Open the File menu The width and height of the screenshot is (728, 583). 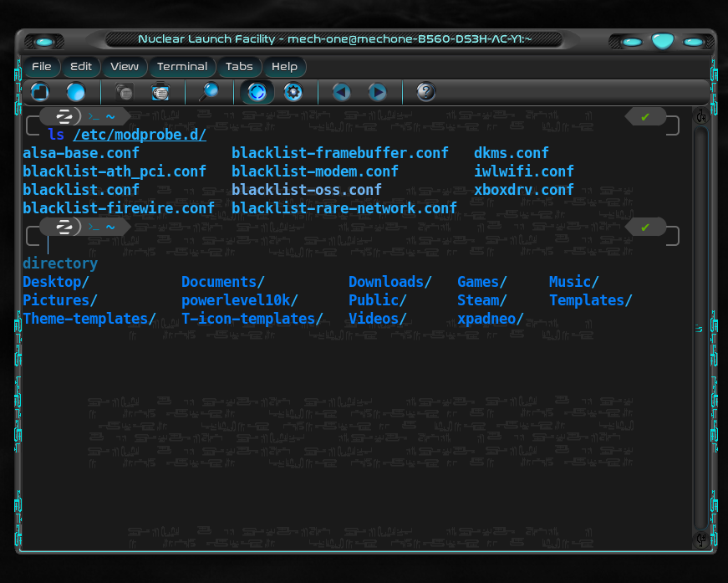pyautogui.click(x=41, y=67)
